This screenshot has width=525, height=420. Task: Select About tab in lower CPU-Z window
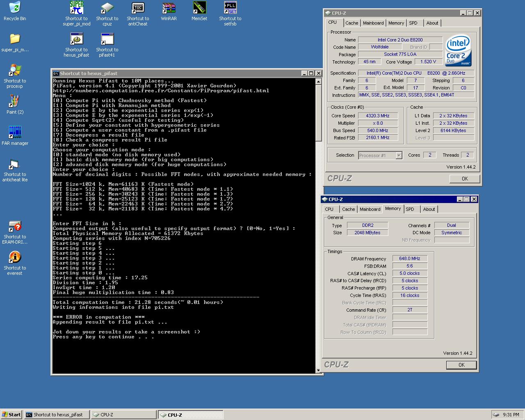pyautogui.click(x=429, y=209)
